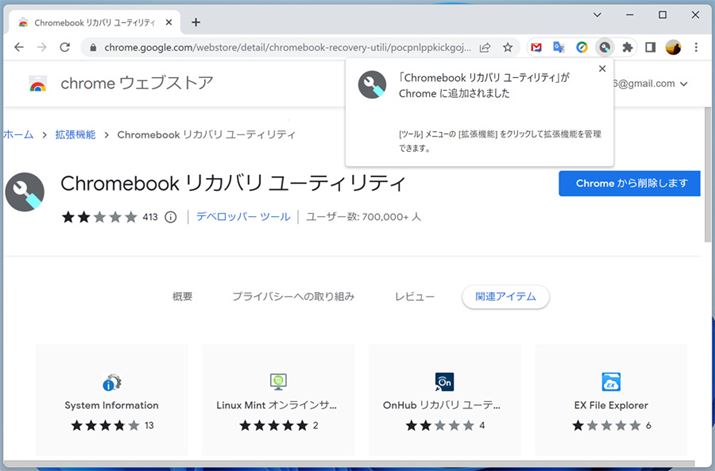Click Chrome から削除します button
Screen dimensions: 715x471
click(629, 183)
